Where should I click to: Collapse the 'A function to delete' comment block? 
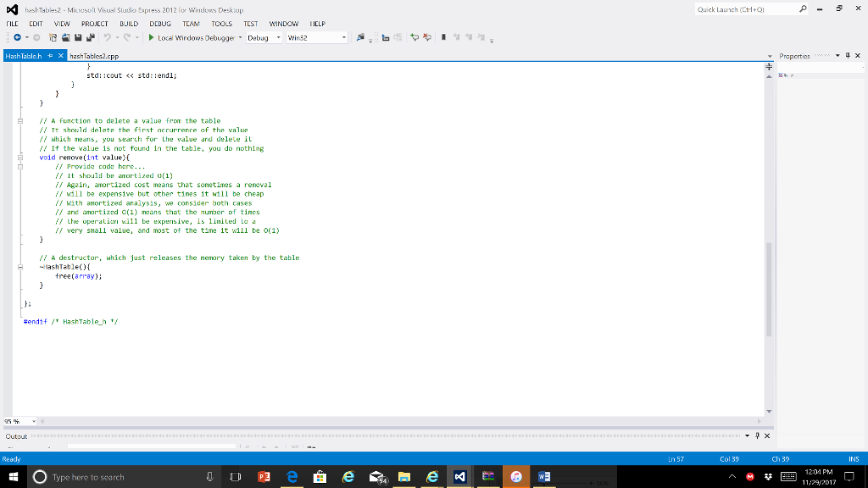click(x=20, y=121)
